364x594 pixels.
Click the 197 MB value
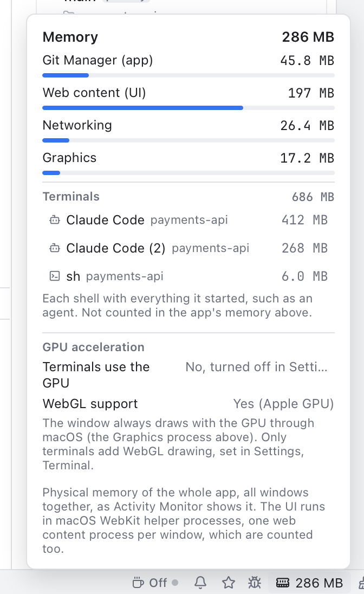coord(311,93)
